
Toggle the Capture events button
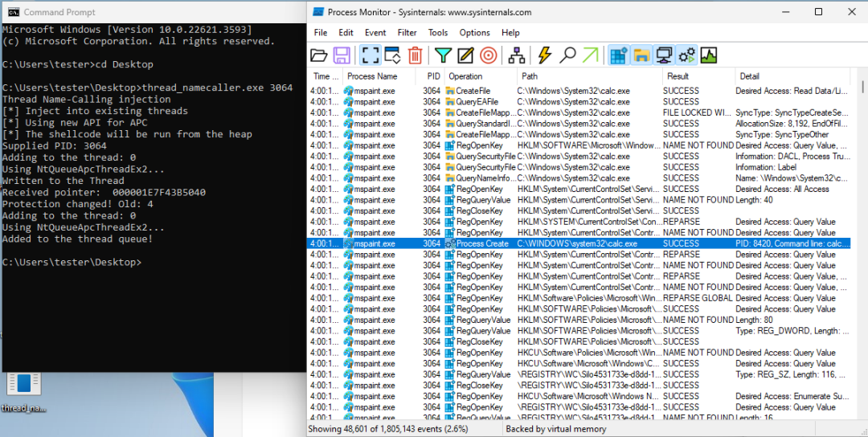371,55
